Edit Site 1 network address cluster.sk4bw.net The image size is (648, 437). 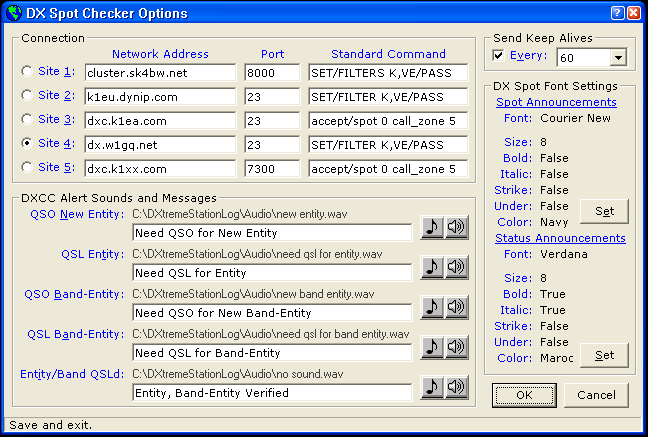(x=160, y=73)
